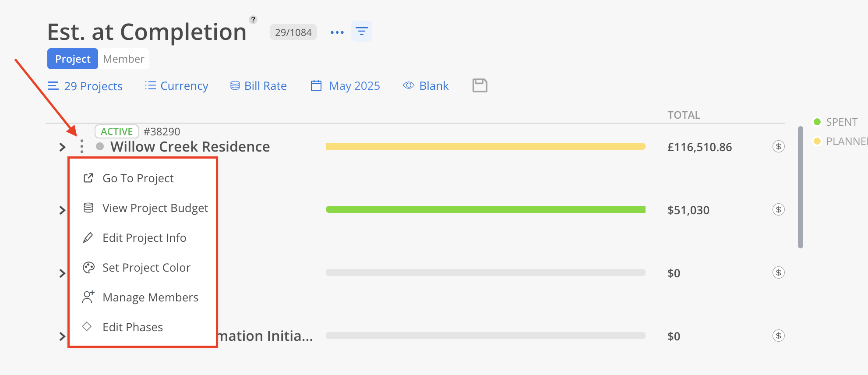
Task: Click dollar icon on $51,030 row
Action: (778, 209)
